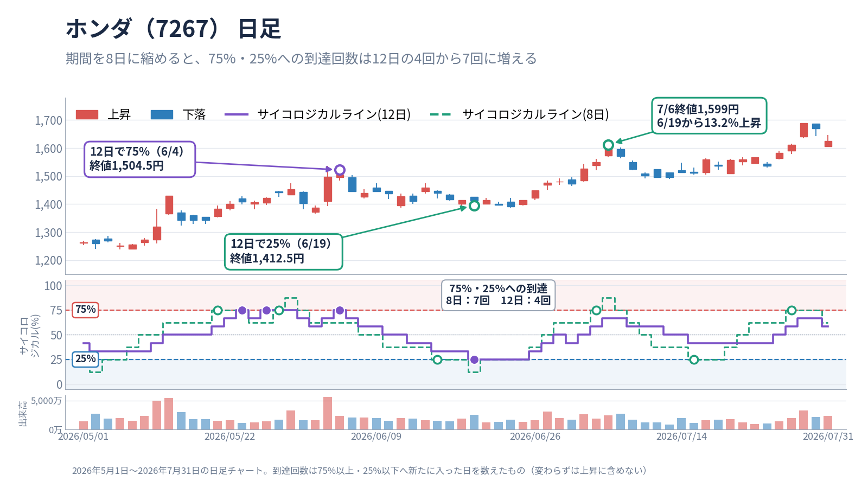This screenshot has width=868, height=488.
Task: Click the 2026/07/31 date label
Action: (x=828, y=436)
